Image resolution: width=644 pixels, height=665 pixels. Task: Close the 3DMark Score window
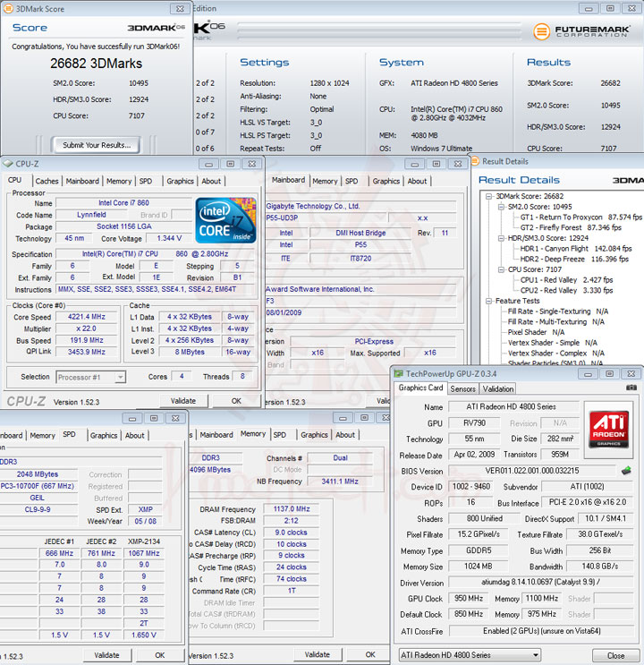click(x=180, y=8)
